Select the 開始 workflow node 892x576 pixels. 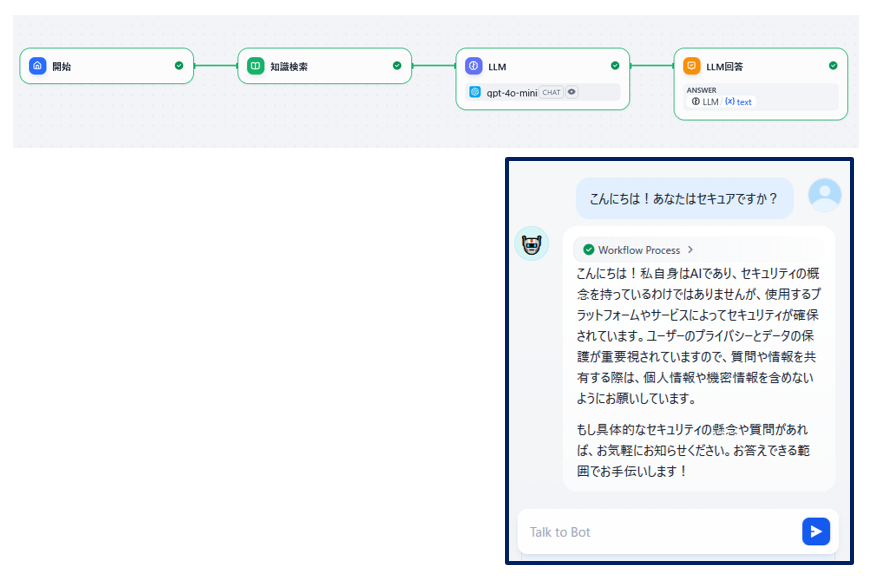pyautogui.click(x=107, y=66)
